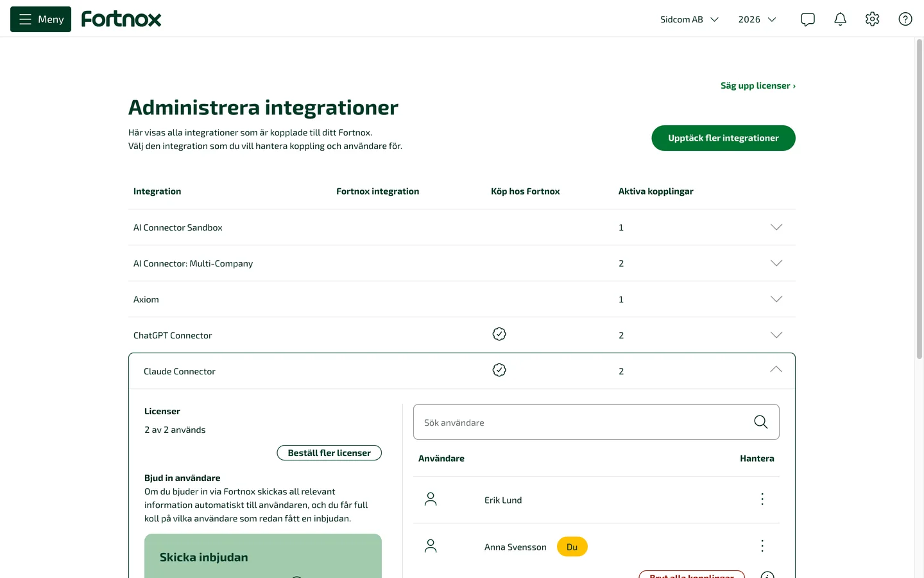Click the Köp hos Fortnox column header

point(526,191)
